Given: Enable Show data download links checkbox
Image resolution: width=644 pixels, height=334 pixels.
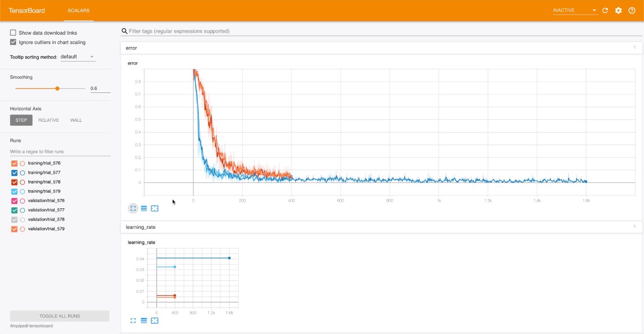Looking at the screenshot, I should [13, 33].
